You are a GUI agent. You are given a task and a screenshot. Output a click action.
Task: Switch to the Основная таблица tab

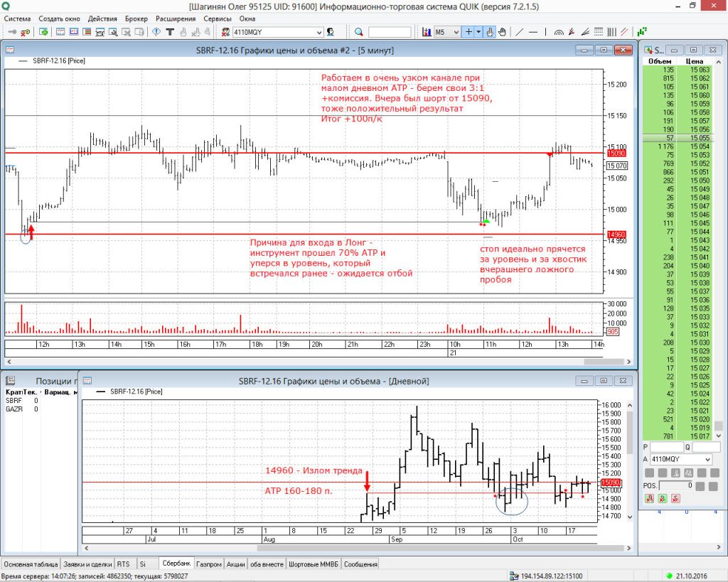click(31, 564)
